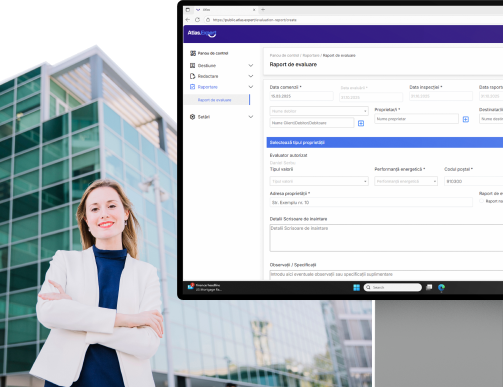
Task: Click the Data evaluării date field
Action: (371, 97)
